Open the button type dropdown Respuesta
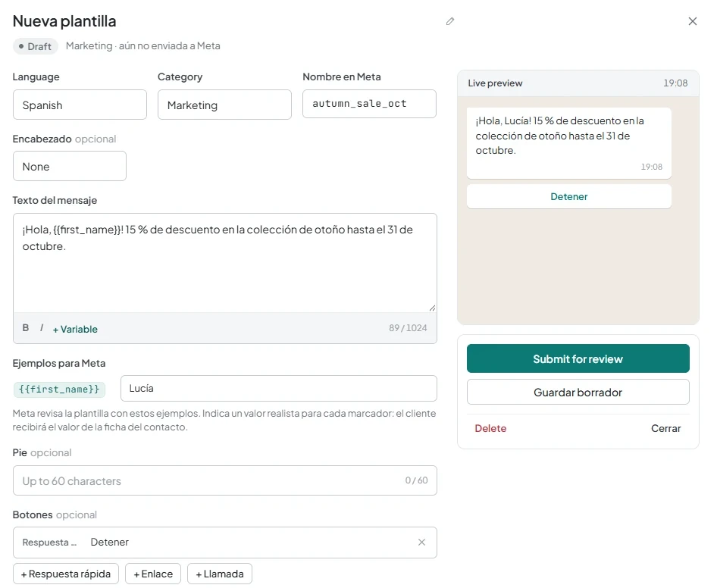The height and width of the screenshot is (588, 717). tap(49, 543)
